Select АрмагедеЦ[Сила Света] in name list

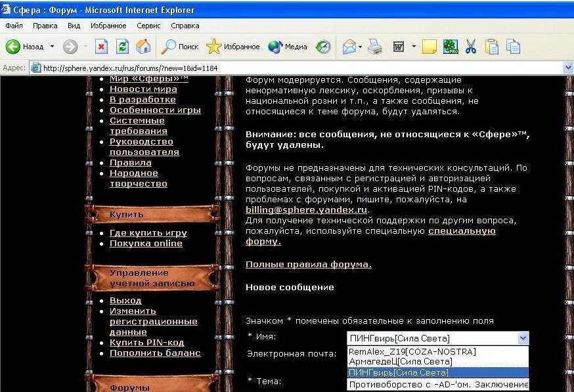tap(437, 362)
